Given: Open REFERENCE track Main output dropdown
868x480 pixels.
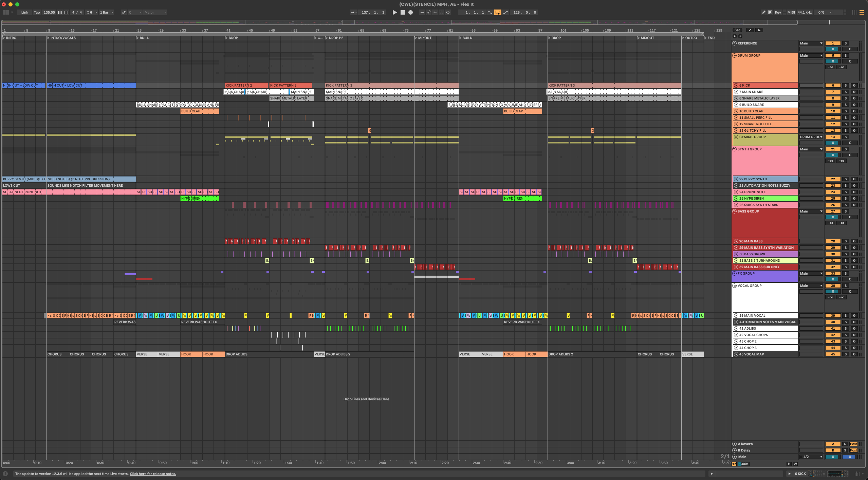Looking at the screenshot, I should [811, 43].
